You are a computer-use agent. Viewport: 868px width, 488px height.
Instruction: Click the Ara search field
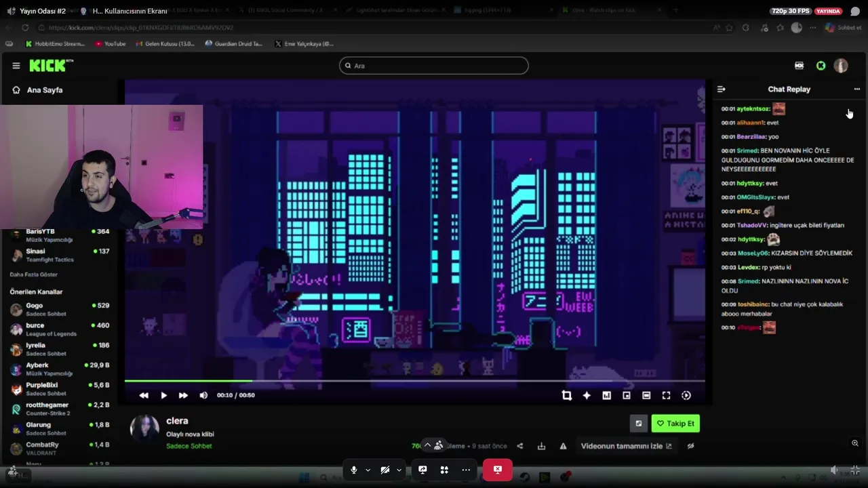[434, 66]
